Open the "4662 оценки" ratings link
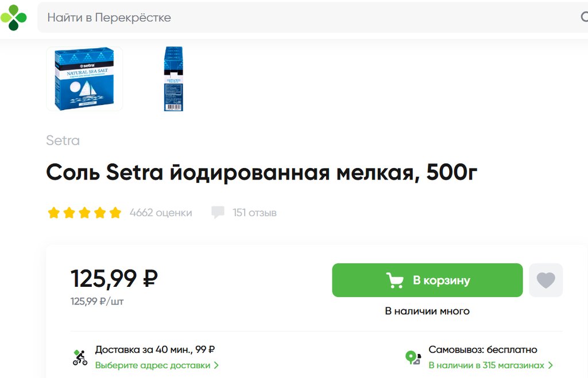The height and width of the screenshot is (378, 588). tap(161, 213)
